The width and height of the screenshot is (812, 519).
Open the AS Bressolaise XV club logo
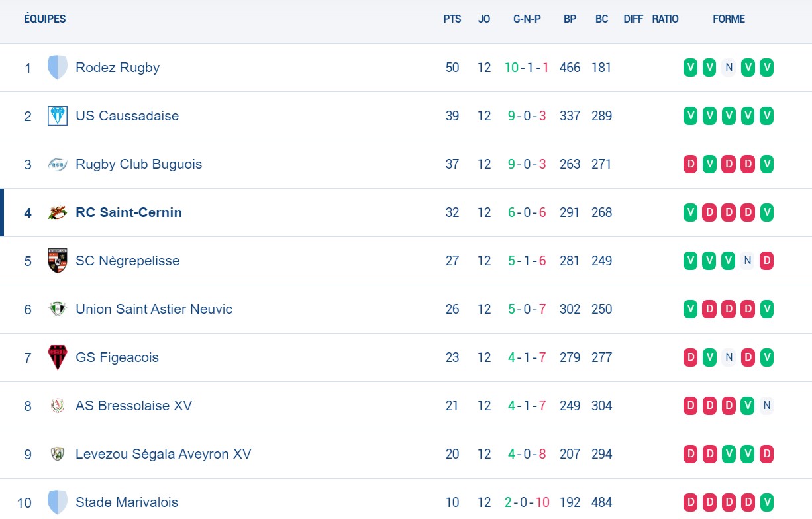(58, 405)
